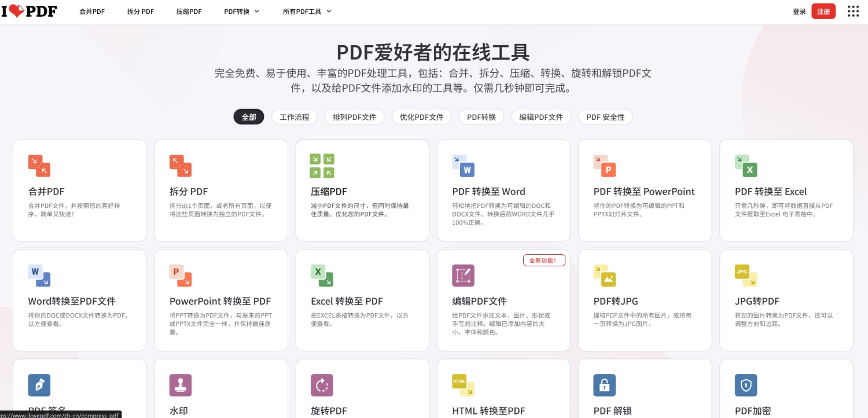Click the 登录 login link
Image resolution: width=868 pixels, height=418 pixels.
point(799,12)
